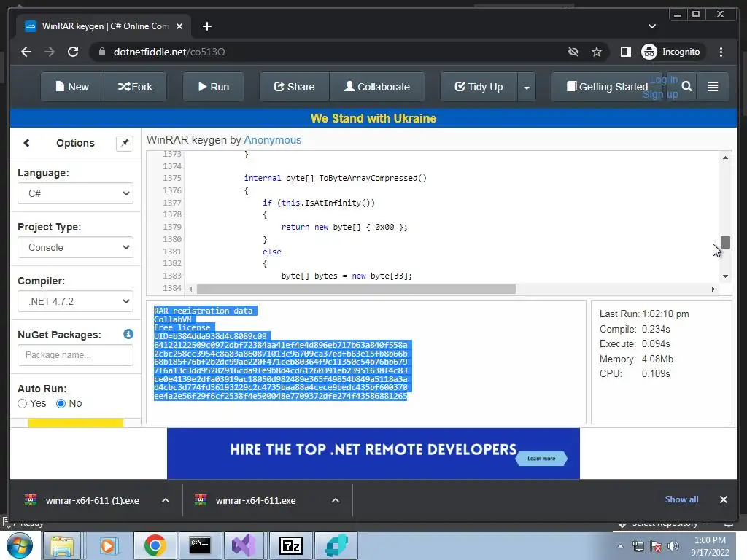Tidy Up the code
The width and height of the screenshot is (747, 560).
[479, 87]
